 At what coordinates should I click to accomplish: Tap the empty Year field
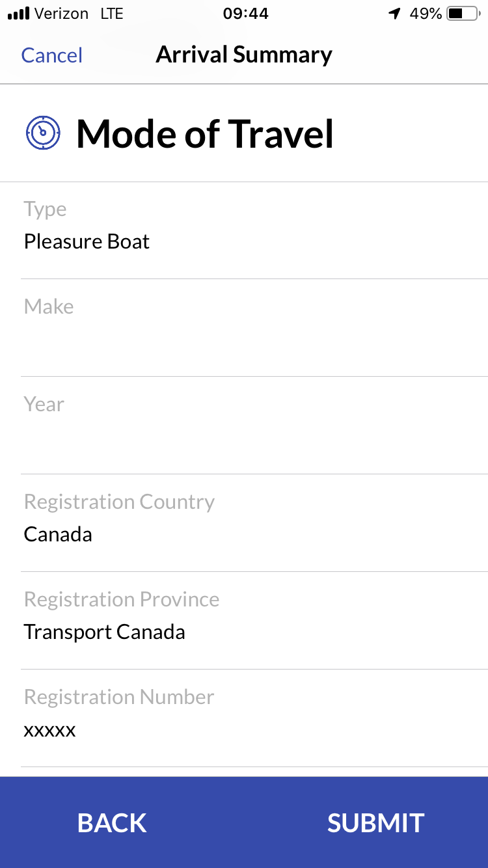(x=254, y=426)
